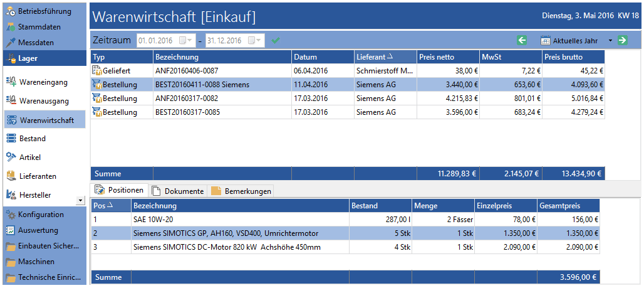Click order icon of BEST20160411-0088 row
Image resolution: width=644 pixels, height=288 pixels.
coord(97,85)
